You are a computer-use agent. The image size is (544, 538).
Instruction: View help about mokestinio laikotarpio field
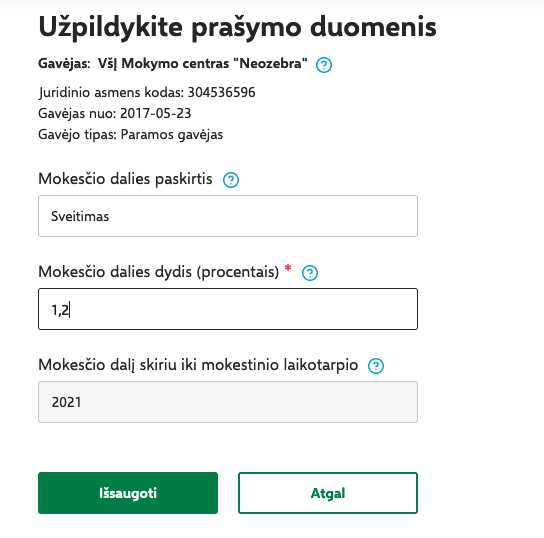point(376,366)
